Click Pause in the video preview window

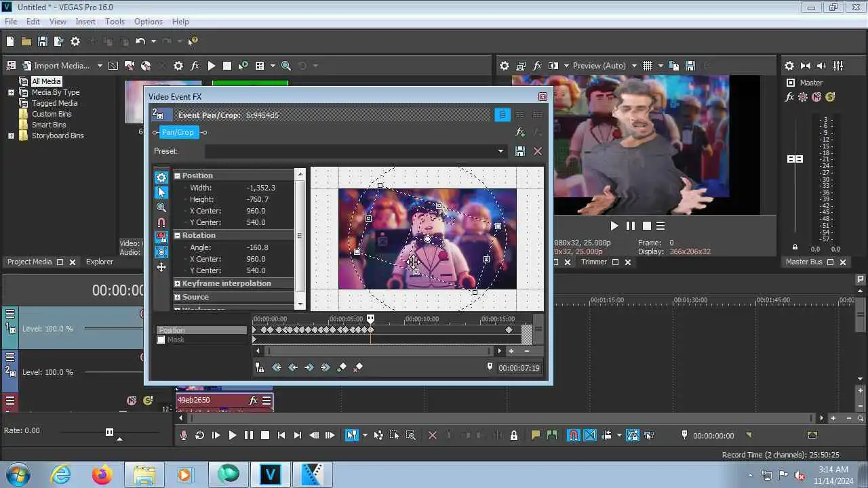click(x=631, y=226)
